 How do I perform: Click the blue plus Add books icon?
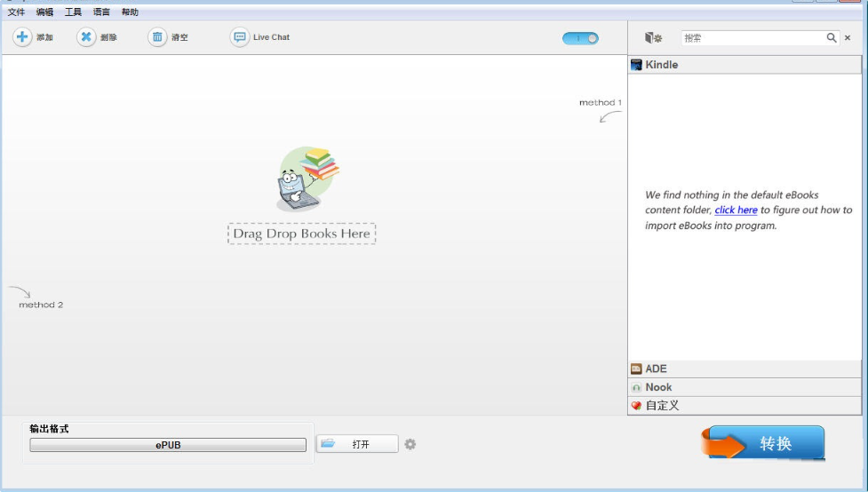(x=22, y=37)
